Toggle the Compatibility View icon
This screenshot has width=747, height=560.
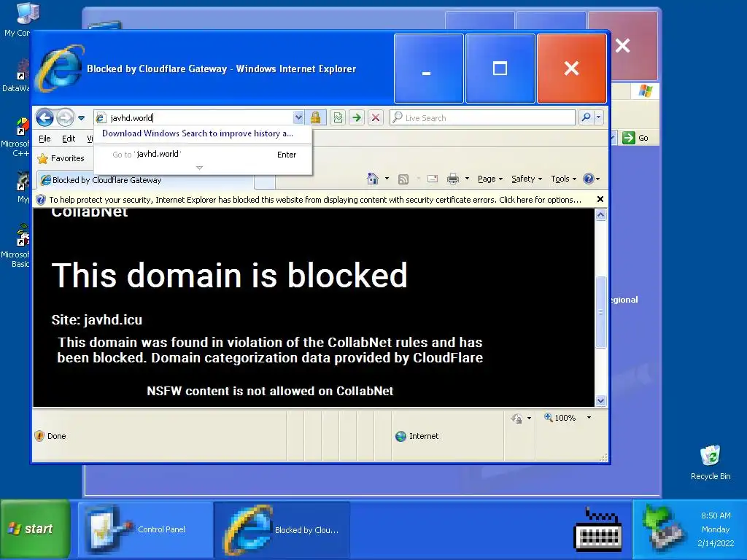[x=338, y=117]
